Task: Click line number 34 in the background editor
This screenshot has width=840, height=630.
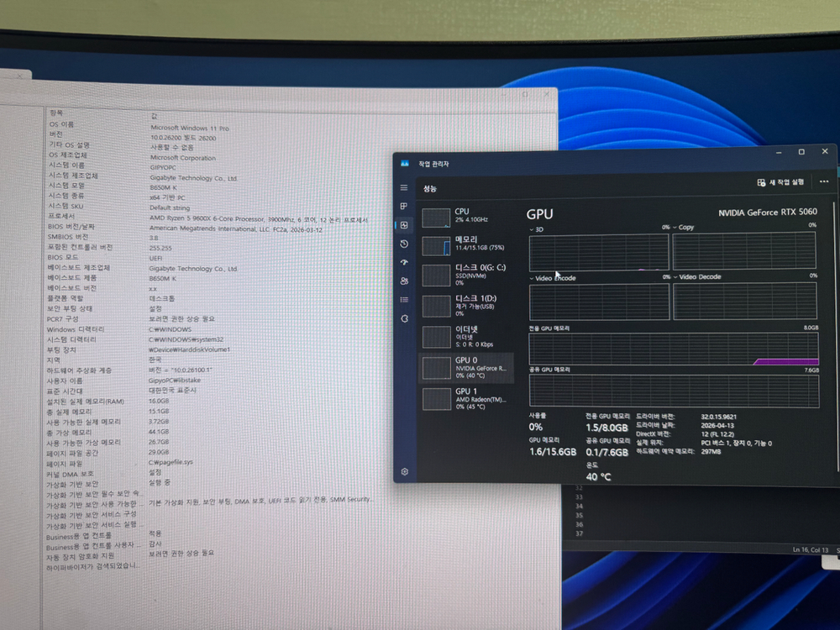Action: (579, 506)
